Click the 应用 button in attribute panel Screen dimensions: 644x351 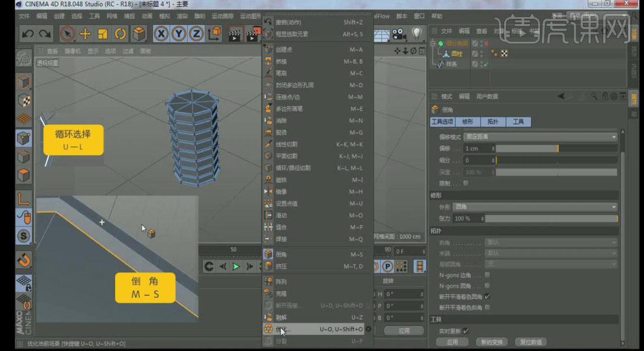[x=452, y=341]
